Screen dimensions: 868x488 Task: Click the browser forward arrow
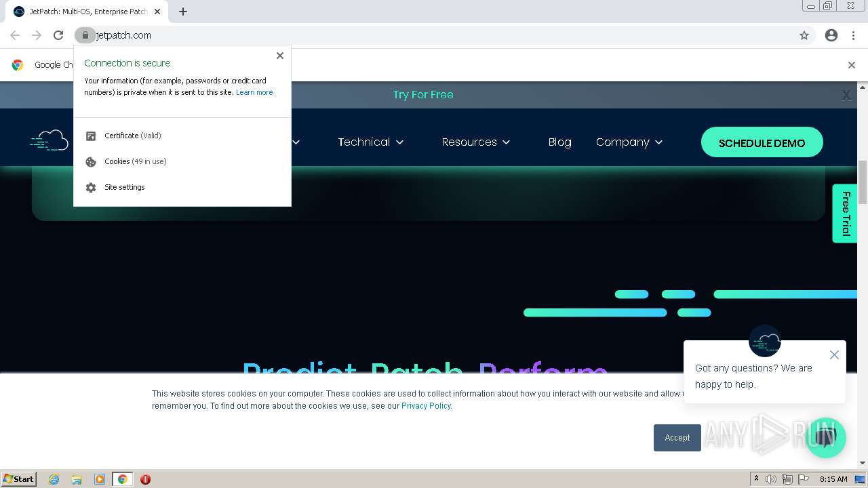(37, 35)
